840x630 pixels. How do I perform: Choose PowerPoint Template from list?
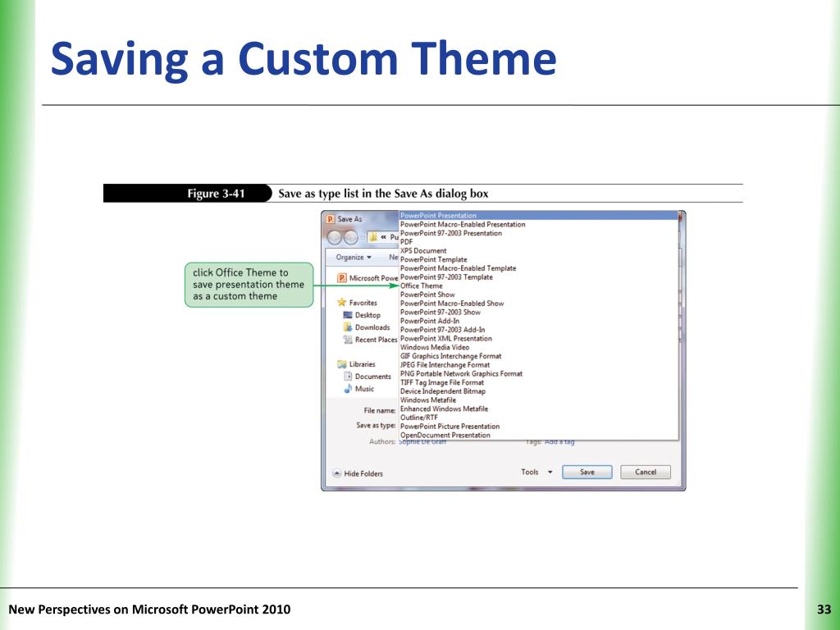coord(538,259)
